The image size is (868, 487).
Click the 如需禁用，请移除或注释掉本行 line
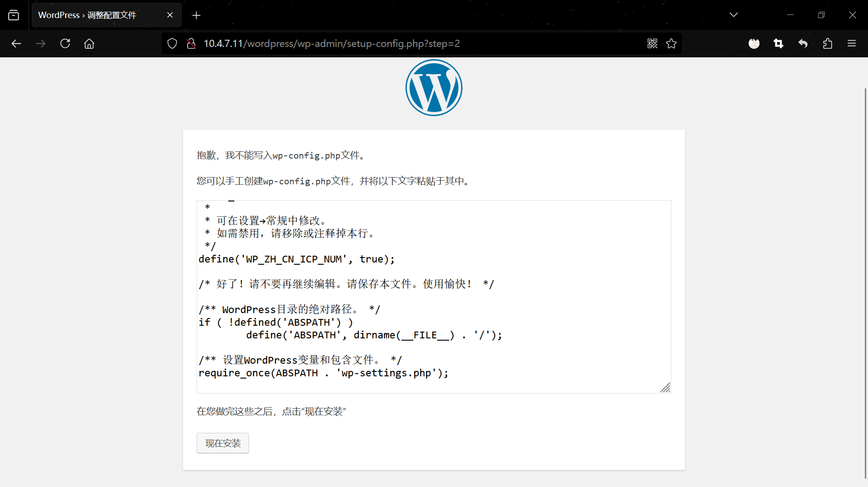click(290, 234)
